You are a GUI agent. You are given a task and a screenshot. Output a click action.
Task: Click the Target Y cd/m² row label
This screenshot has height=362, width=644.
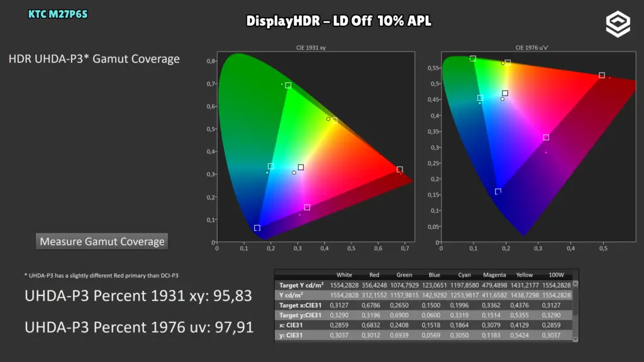[301, 285]
